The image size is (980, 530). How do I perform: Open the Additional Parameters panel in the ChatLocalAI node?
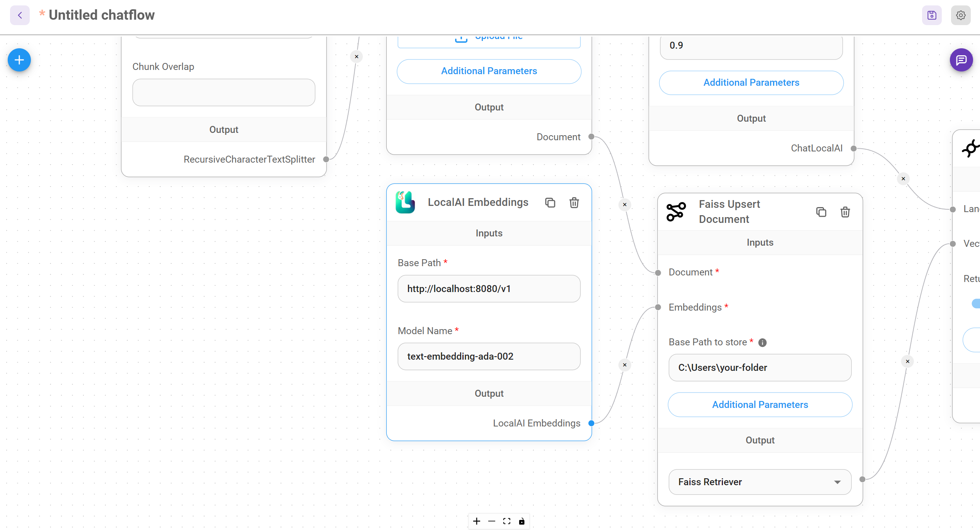(x=751, y=83)
